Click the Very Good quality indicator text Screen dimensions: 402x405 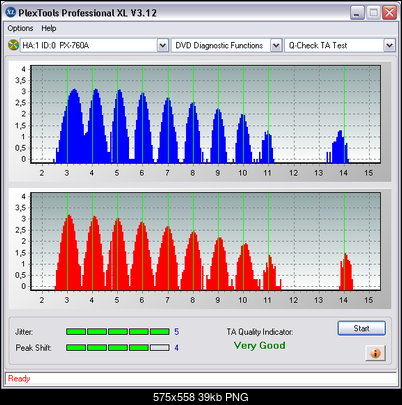259,345
